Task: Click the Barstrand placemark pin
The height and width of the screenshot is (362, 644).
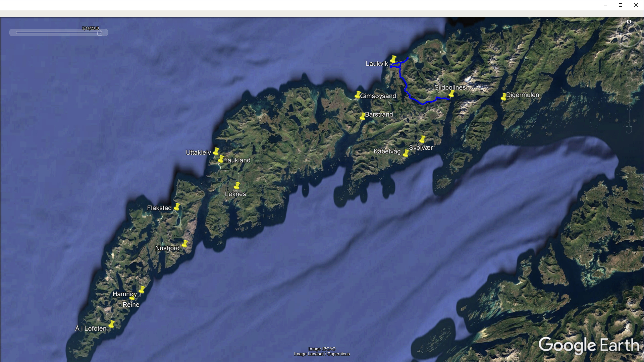Action: (362, 117)
